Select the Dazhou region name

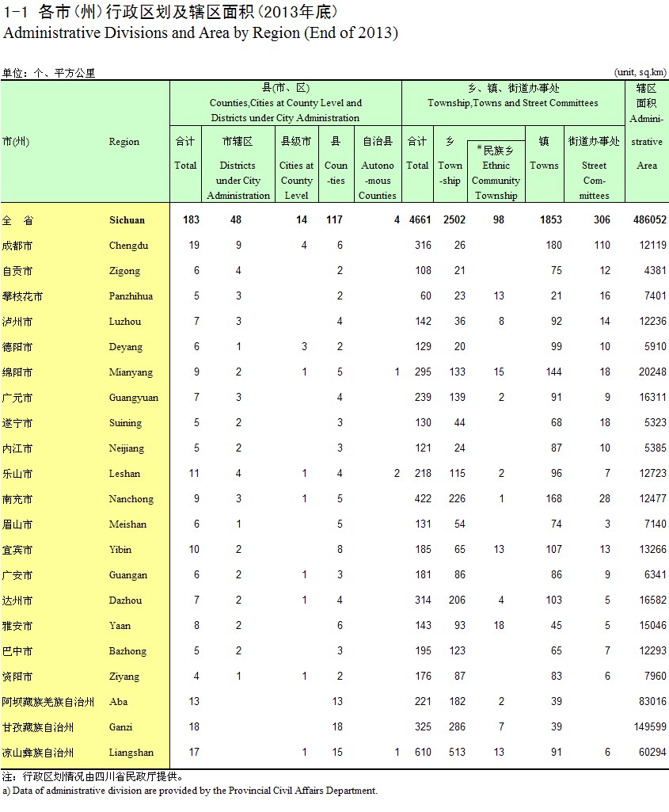coord(125,600)
